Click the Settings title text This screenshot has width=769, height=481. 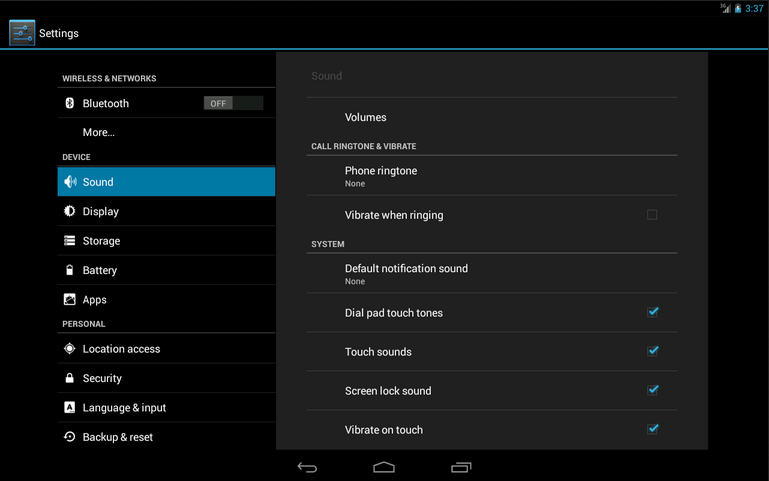tap(59, 33)
